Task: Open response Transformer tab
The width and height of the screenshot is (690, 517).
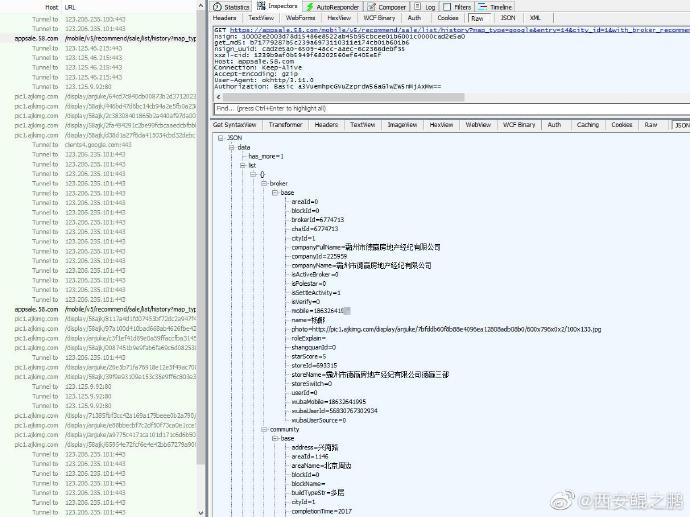Action: pyautogui.click(x=285, y=125)
